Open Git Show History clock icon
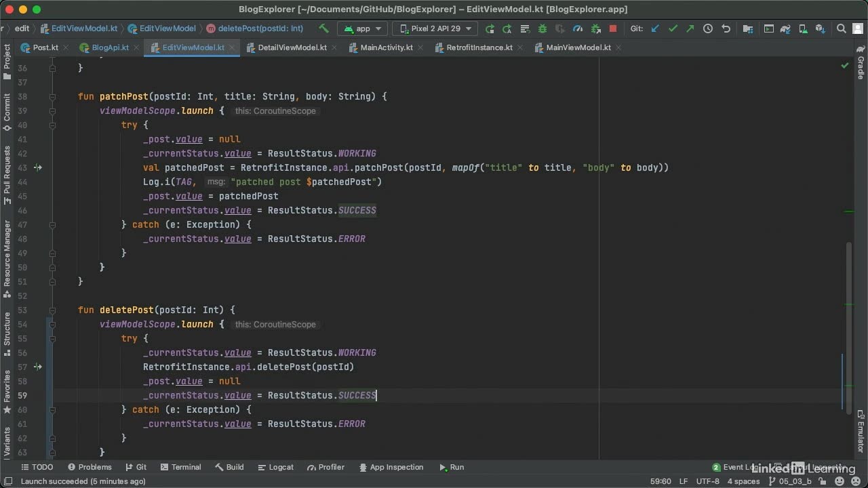This screenshot has height=488, width=868. pyautogui.click(x=708, y=28)
